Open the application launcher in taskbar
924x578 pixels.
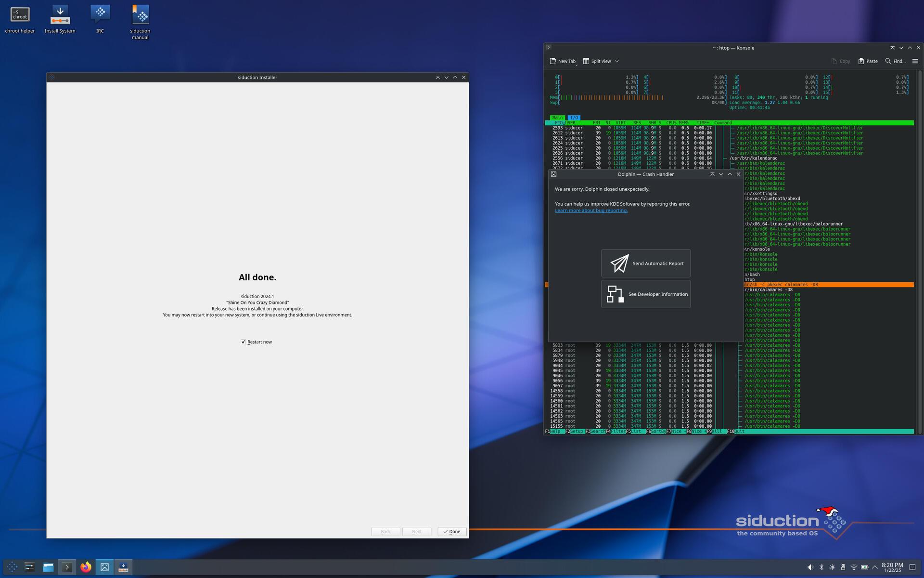pos(13,567)
